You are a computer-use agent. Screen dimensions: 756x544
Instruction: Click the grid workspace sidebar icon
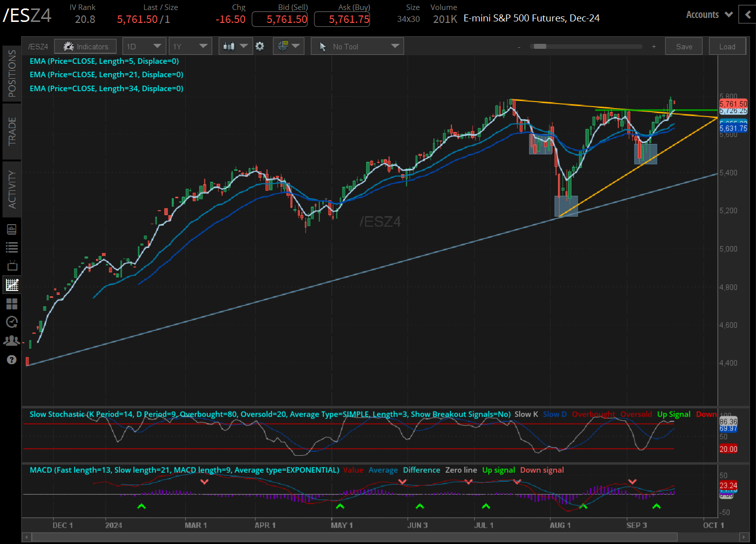tap(11, 304)
